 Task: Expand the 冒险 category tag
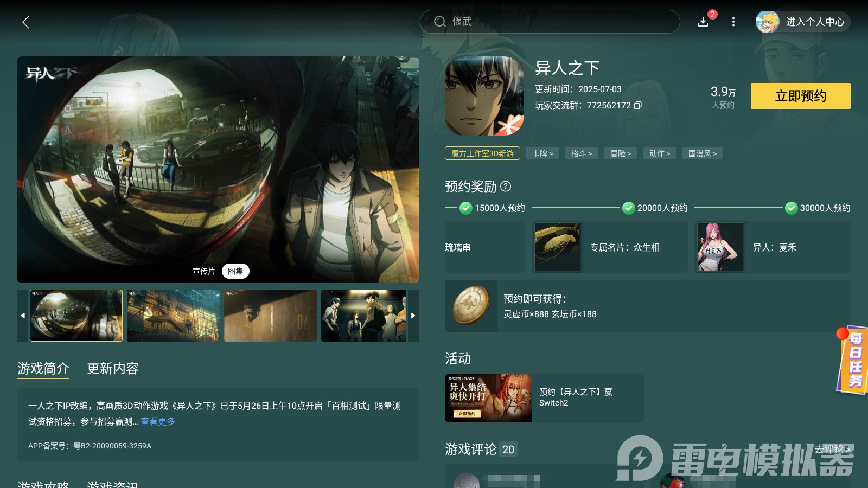(621, 153)
